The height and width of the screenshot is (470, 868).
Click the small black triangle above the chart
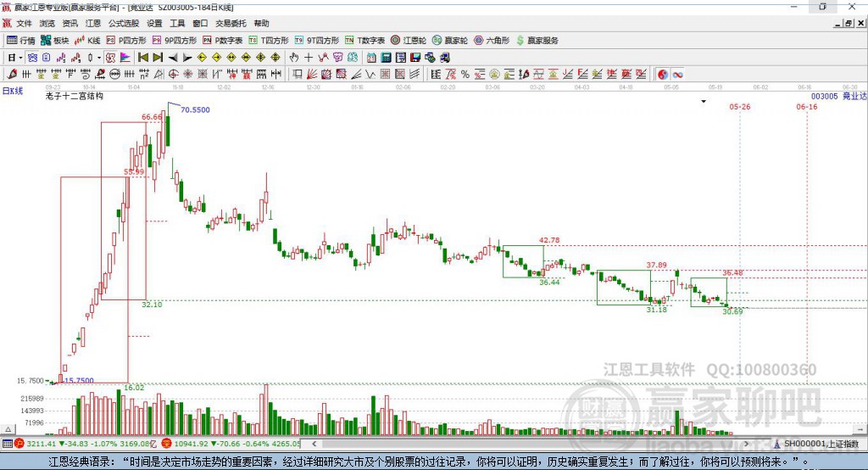[x=704, y=102]
